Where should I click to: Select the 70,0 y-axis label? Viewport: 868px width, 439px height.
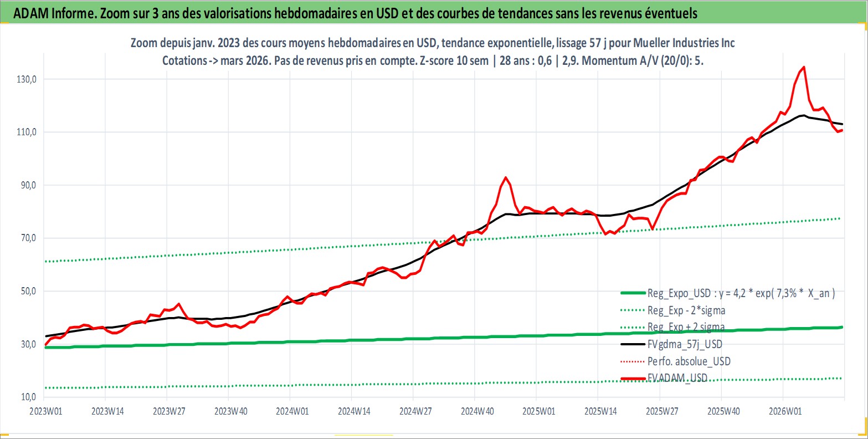click(x=29, y=238)
